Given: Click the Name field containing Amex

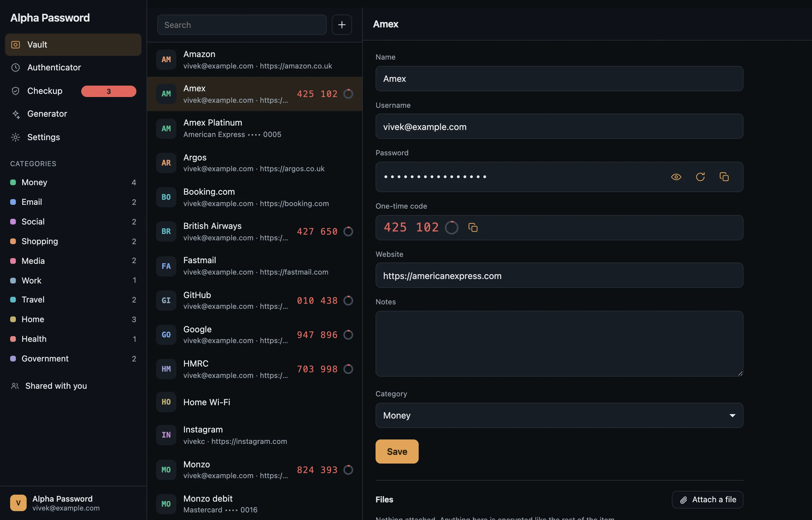Looking at the screenshot, I should pyautogui.click(x=559, y=79).
